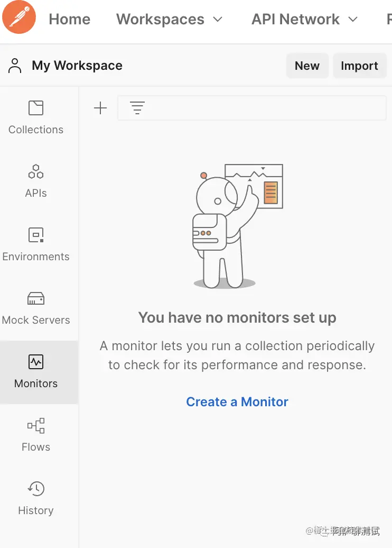
Task: Open the Home menu item
Action: [x=69, y=19]
